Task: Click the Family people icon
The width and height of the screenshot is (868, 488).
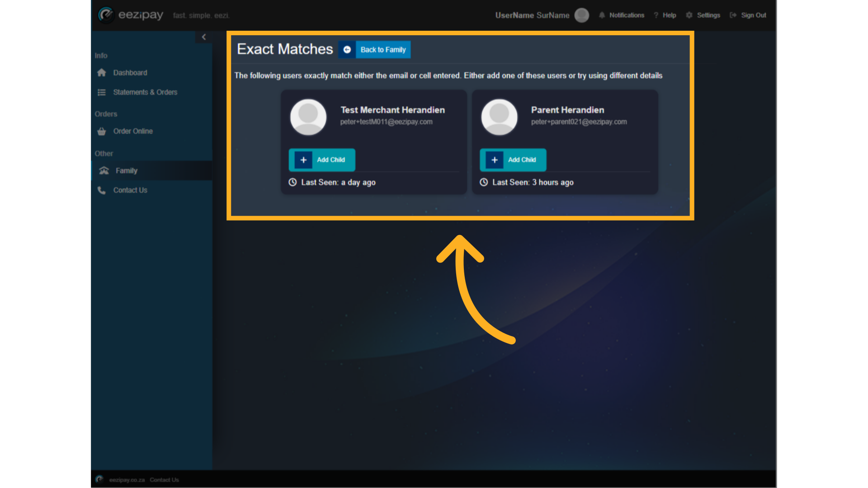Action: [x=104, y=171]
